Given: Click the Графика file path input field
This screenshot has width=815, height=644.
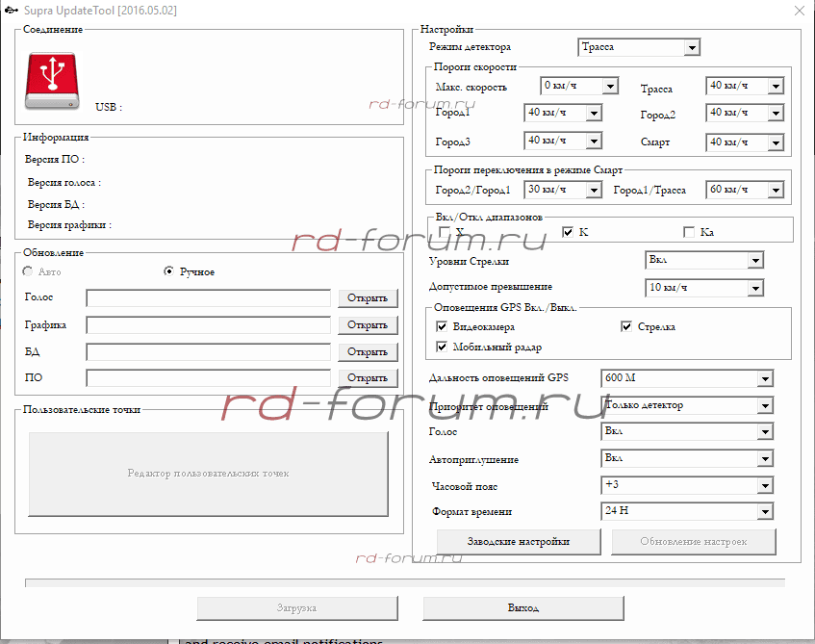Looking at the screenshot, I should (208, 325).
